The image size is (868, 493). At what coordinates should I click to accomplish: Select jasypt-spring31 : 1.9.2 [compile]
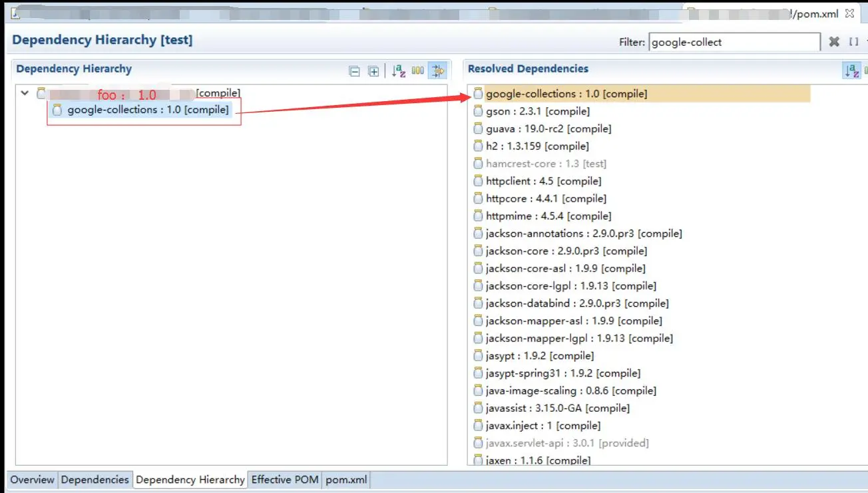(x=563, y=373)
